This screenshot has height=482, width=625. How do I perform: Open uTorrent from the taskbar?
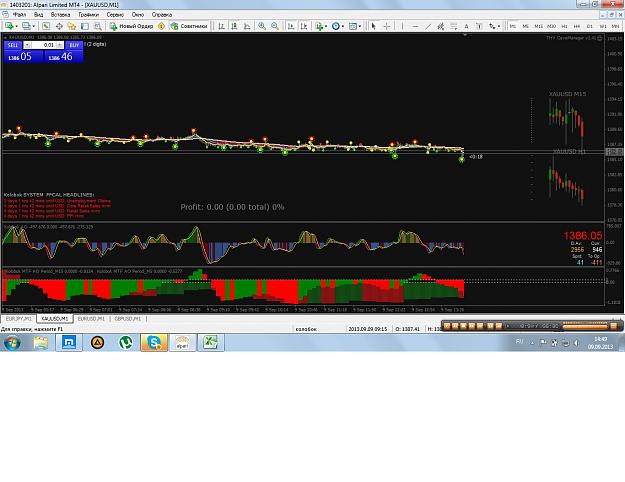(x=126, y=342)
